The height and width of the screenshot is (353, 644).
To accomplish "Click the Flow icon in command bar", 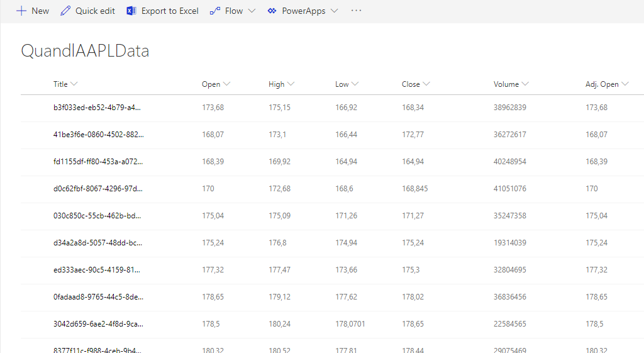I will [215, 11].
